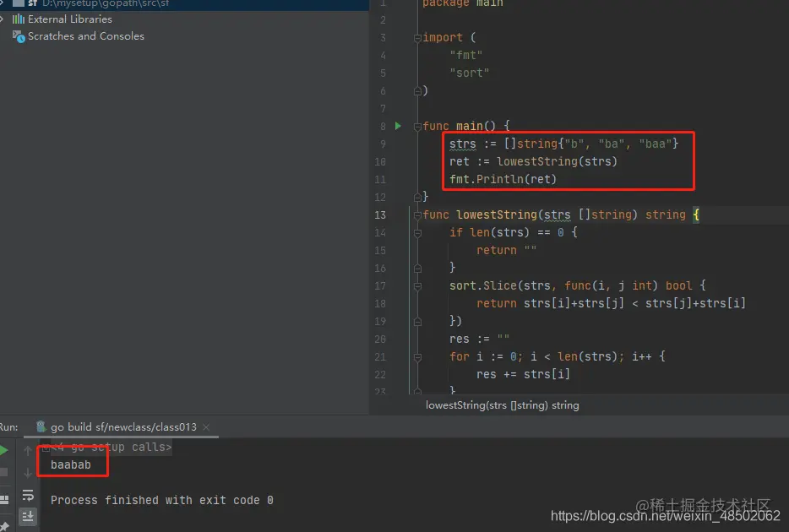789x532 pixels.
Task: Pin the Run tab
Action: click(x=4, y=527)
